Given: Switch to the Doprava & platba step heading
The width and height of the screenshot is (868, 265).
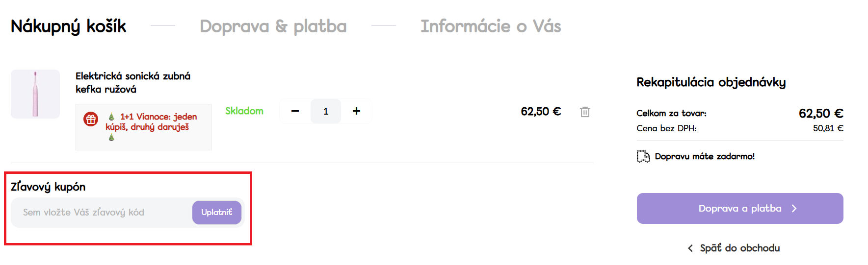Looking at the screenshot, I should 273,26.
